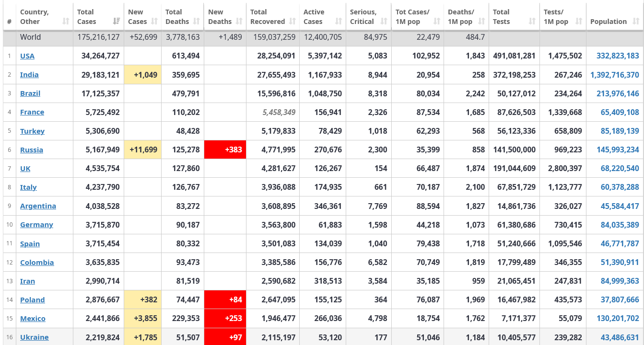Screen dimensions: 644x345
Task: Sort by Serious, Critical sort icon
Action: [384, 22]
